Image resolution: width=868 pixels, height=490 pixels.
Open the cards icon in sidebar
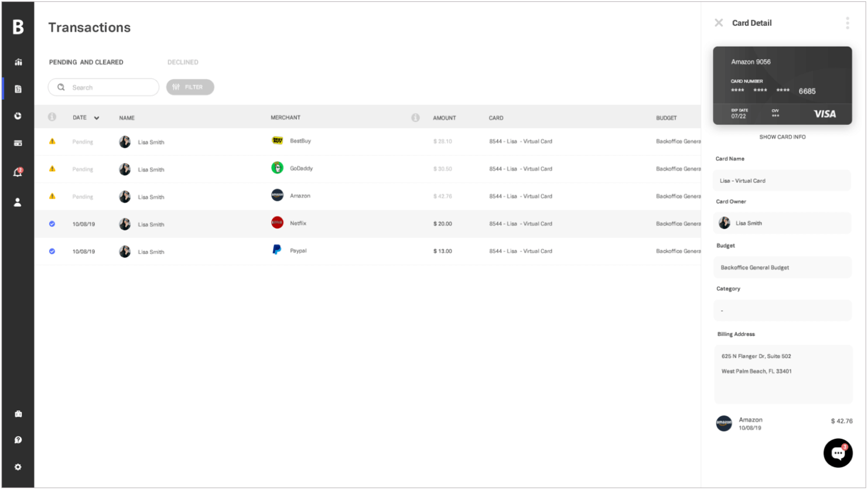[18, 143]
